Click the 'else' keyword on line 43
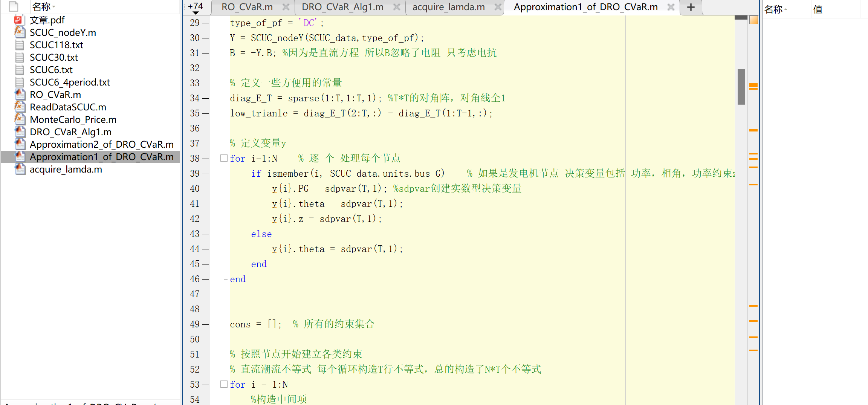Screen dimensions: 868x405 coord(261,234)
